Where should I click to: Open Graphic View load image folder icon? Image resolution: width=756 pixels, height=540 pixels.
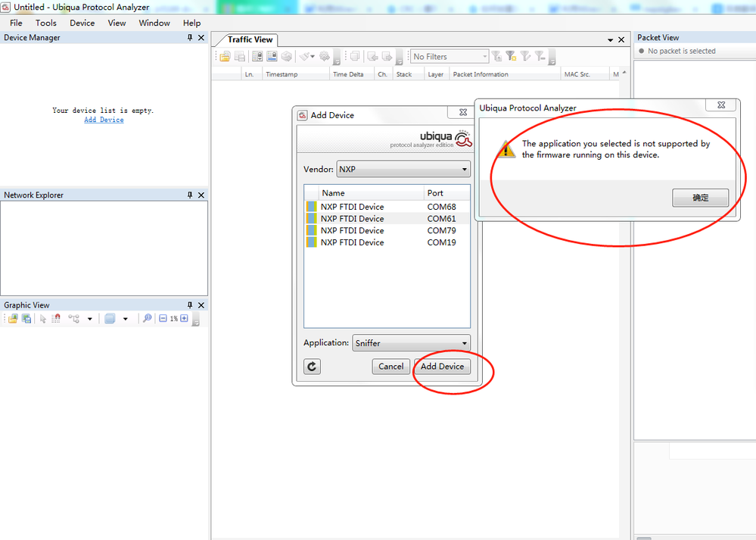13,319
